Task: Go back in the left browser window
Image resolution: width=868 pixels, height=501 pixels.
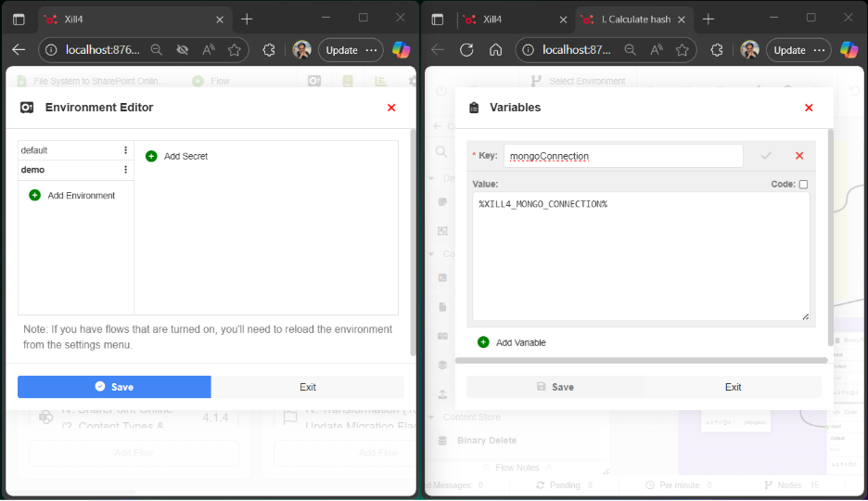Action: click(19, 50)
